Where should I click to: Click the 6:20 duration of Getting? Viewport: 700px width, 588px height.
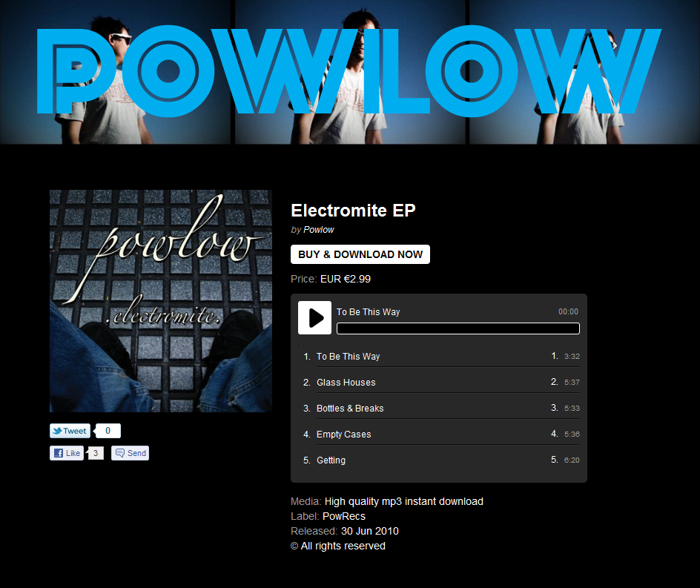572,460
